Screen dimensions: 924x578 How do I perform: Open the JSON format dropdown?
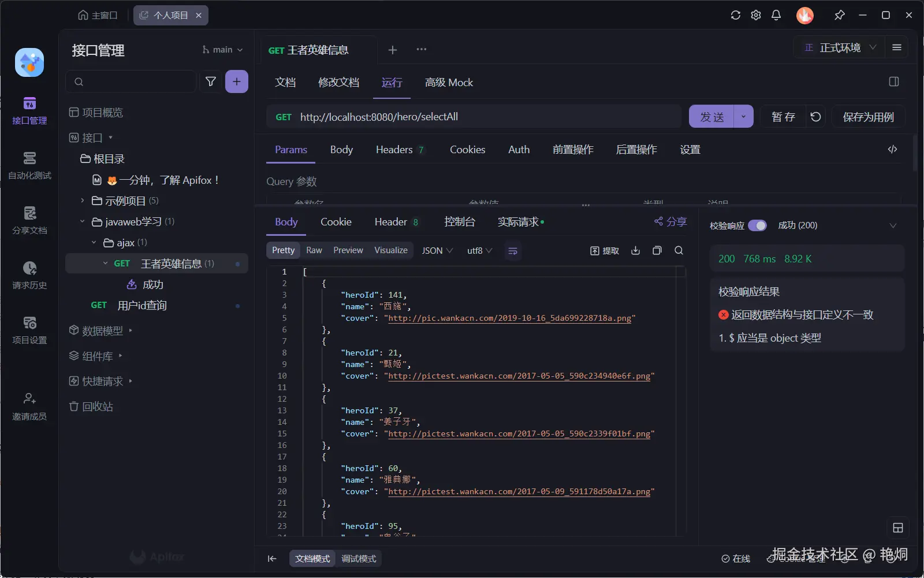437,250
